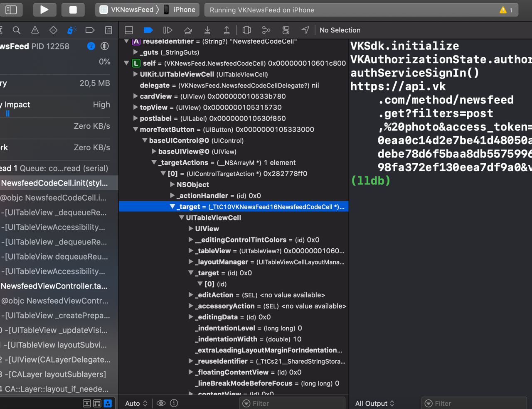Open the Report navigator list icon

108,30
